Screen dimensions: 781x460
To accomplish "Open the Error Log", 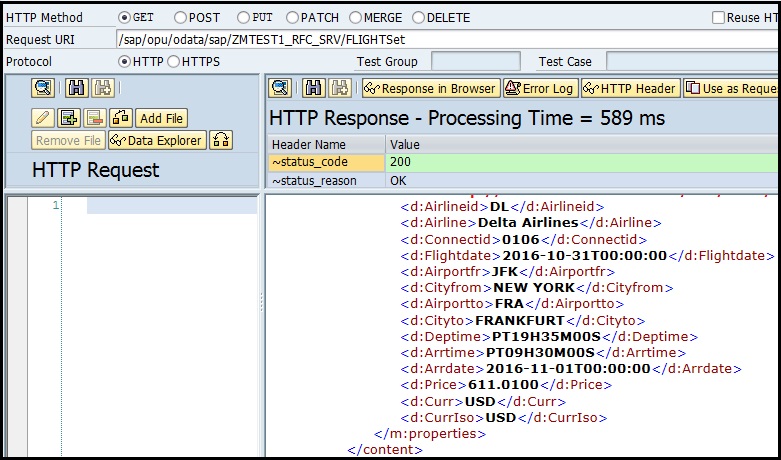I will click(540, 88).
